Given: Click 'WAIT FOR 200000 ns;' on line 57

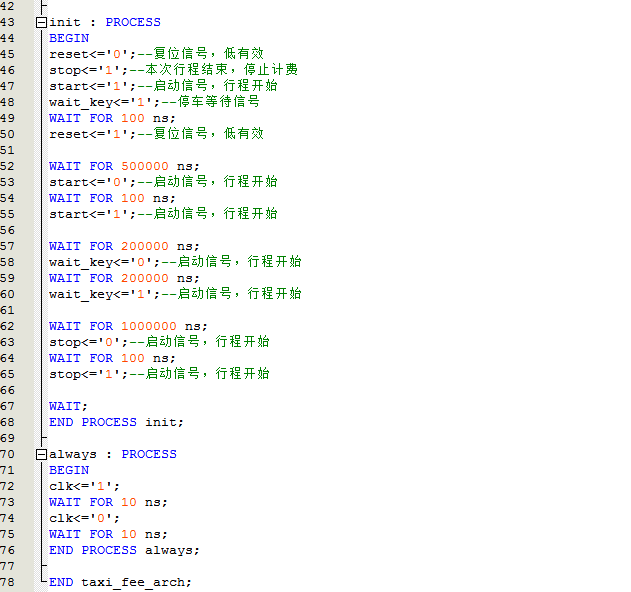Looking at the screenshot, I should (124, 246).
